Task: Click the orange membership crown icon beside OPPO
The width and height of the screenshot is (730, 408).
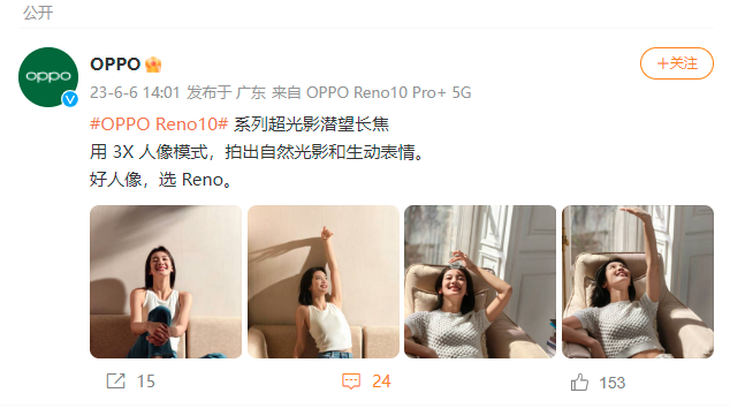Action: point(153,64)
